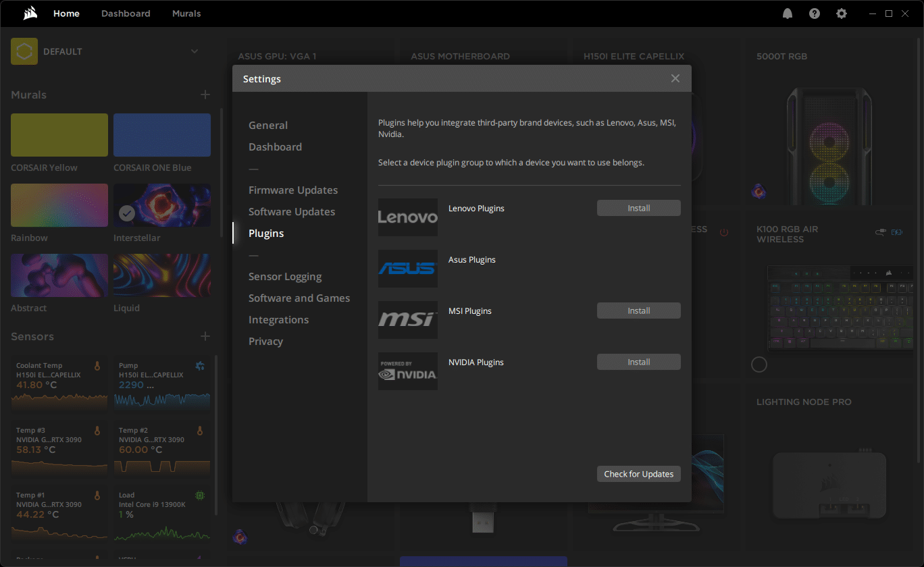Select the Rainbow mural thumbnail
The image size is (924, 567).
coord(59,205)
